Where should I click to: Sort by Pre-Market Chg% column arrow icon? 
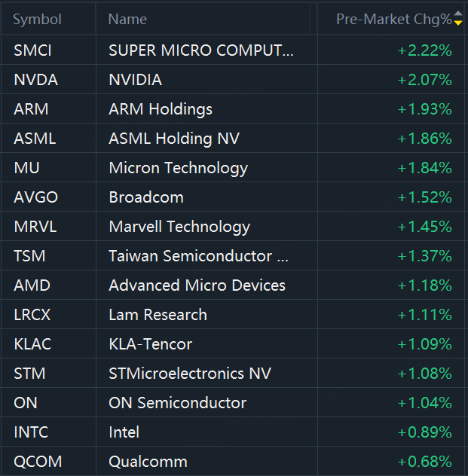458,18
